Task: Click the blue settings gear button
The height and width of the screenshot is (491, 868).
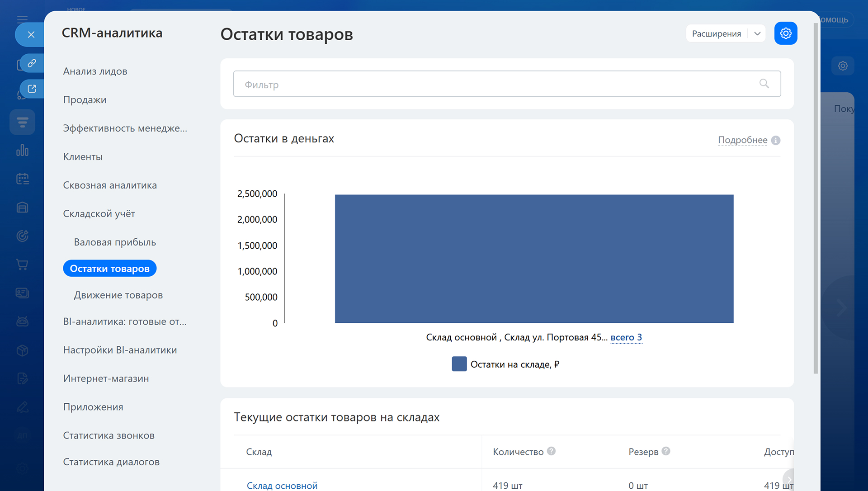Action: coord(785,33)
